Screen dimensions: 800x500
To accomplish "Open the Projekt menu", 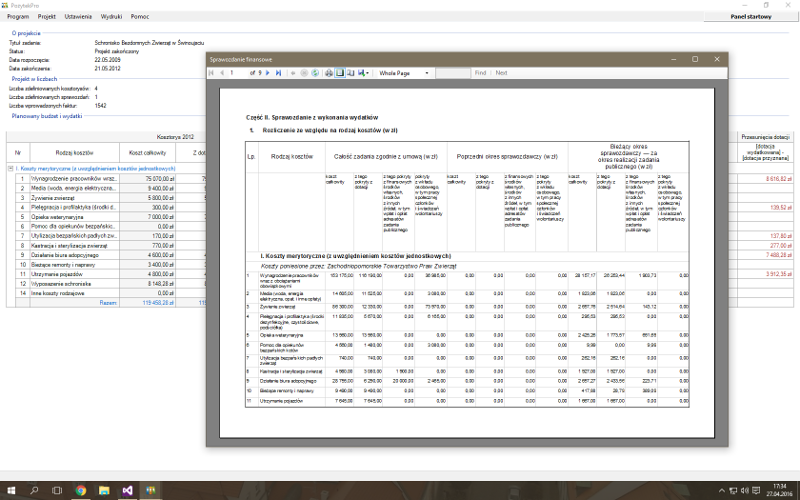I will click(x=46, y=17).
